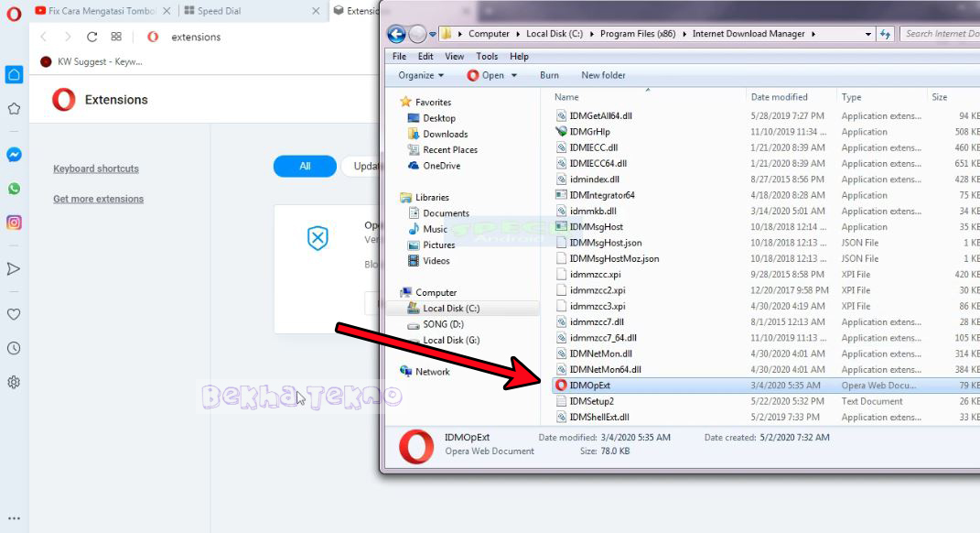
Task: Open the View menu in Explorer
Action: (455, 56)
